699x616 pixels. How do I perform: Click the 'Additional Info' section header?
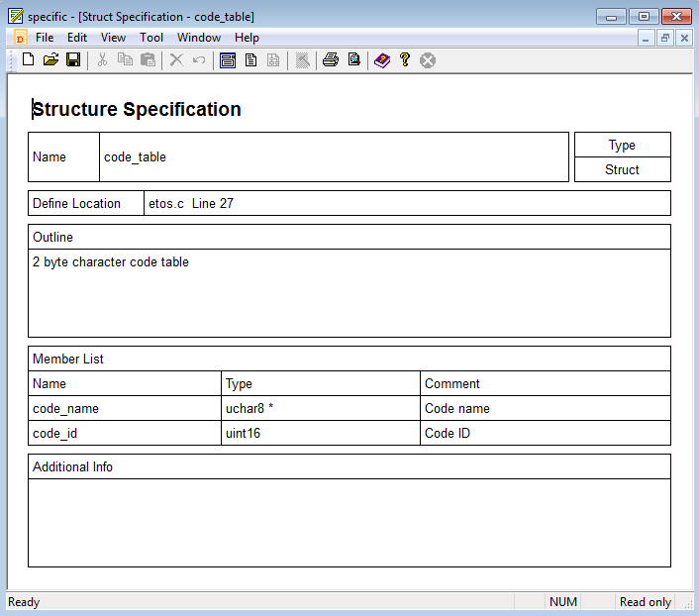[349, 466]
